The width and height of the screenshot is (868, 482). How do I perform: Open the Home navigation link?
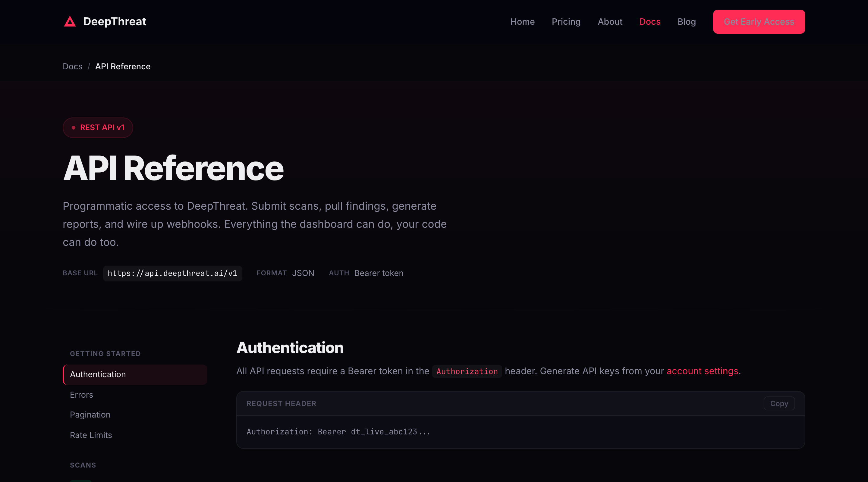click(522, 22)
